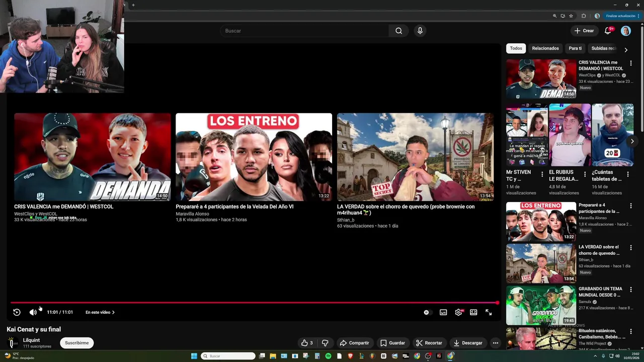Screen dimensions: 644x362
Task: Subscribe with the Suscribirme button
Action: (76, 343)
